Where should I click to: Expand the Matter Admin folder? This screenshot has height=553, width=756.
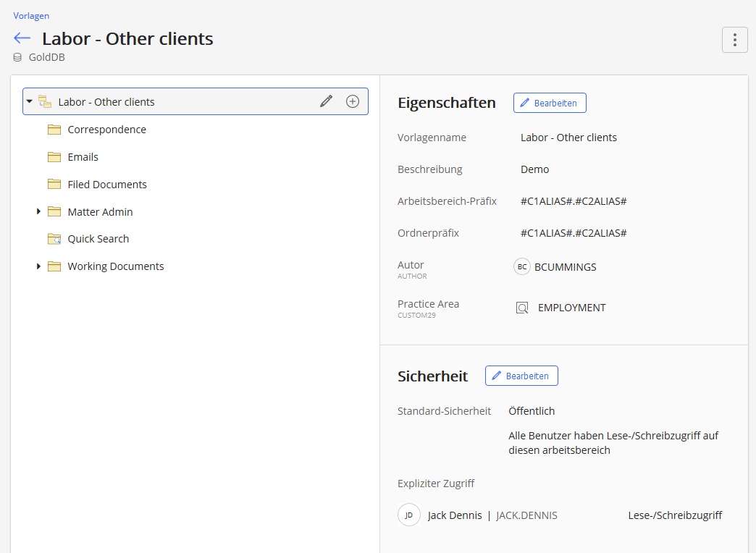(x=39, y=211)
